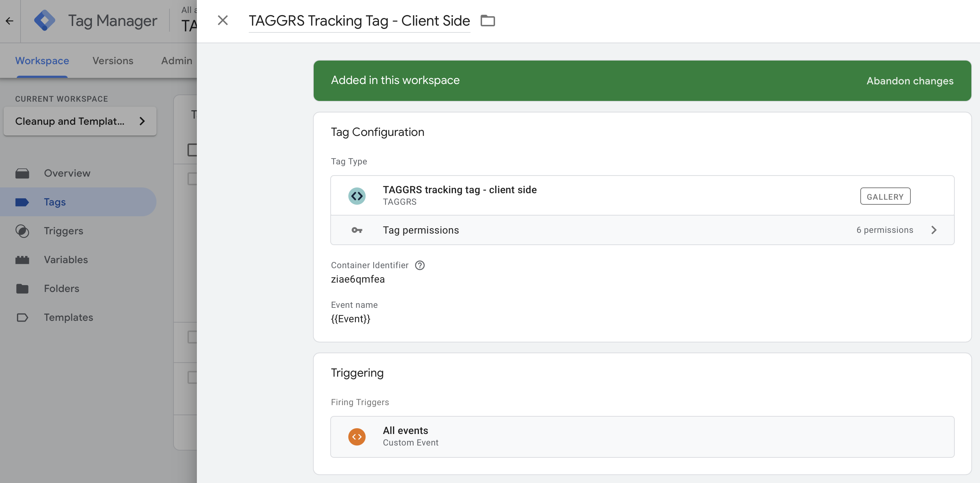Viewport: 980px width, 483px height.
Task: Go back using the arrow icon
Action: 9,21
